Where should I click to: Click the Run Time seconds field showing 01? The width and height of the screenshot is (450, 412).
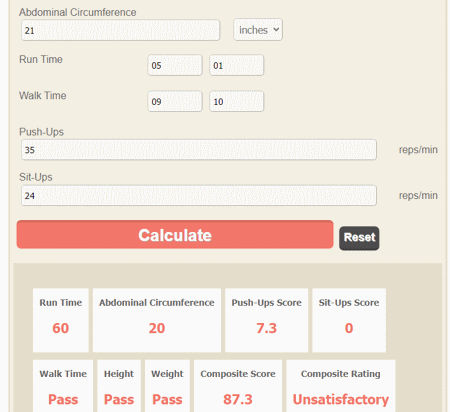tap(236, 65)
